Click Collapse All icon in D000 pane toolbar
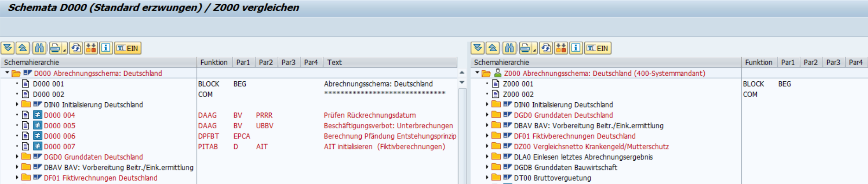Image resolution: width=868 pixels, height=184 pixels. point(23,48)
